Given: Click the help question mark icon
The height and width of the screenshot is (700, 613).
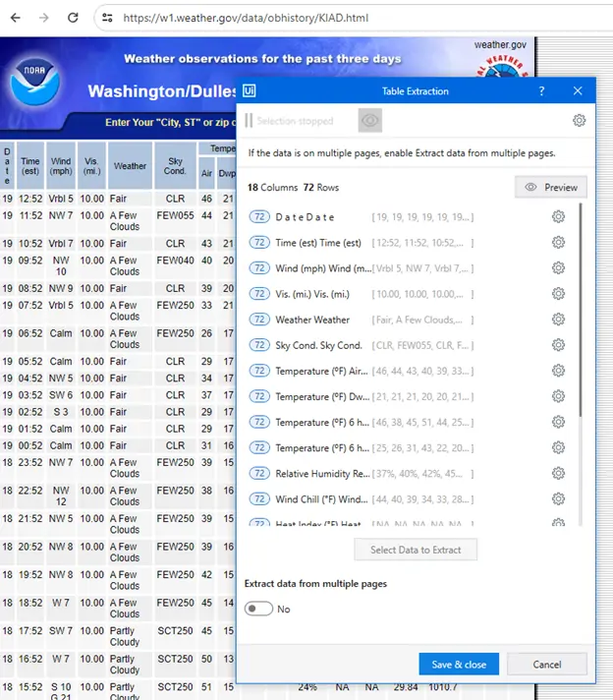Looking at the screenshot, I should coord(541,91).
